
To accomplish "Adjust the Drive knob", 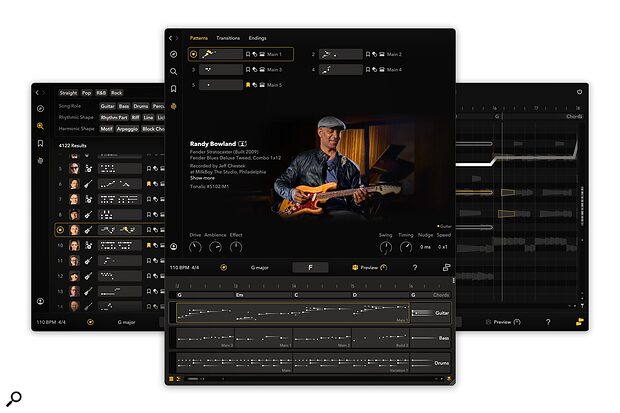I will [196, 246].
